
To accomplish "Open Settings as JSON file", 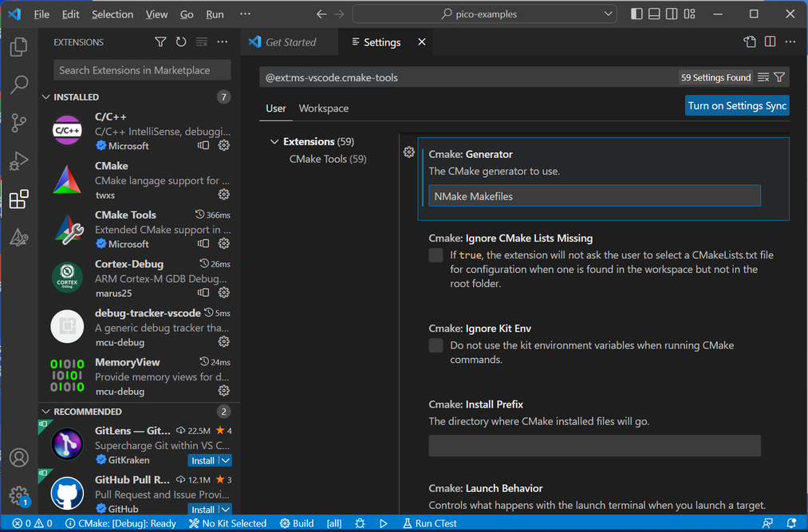I will (750, 42).
